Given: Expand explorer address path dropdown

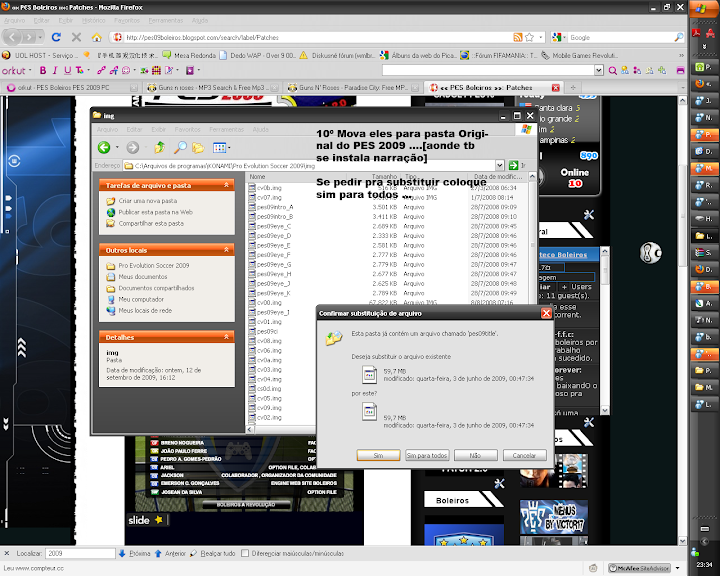Looking at the screenshot, I should (500, 165).
